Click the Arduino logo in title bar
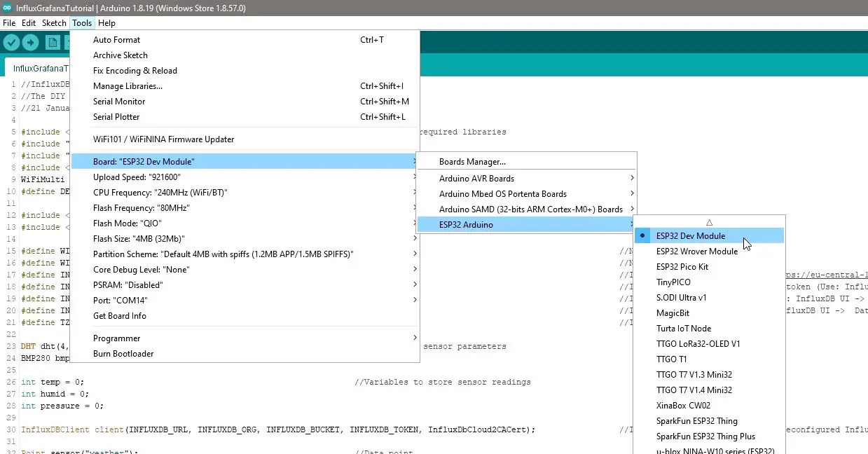The height and width of the screenshot is (454, 868). point(7,8)
